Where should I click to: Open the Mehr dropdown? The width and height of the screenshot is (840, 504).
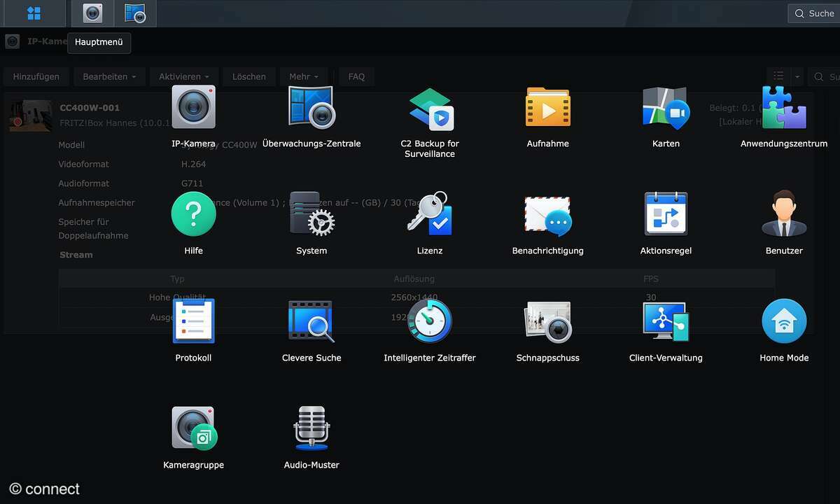304,76
